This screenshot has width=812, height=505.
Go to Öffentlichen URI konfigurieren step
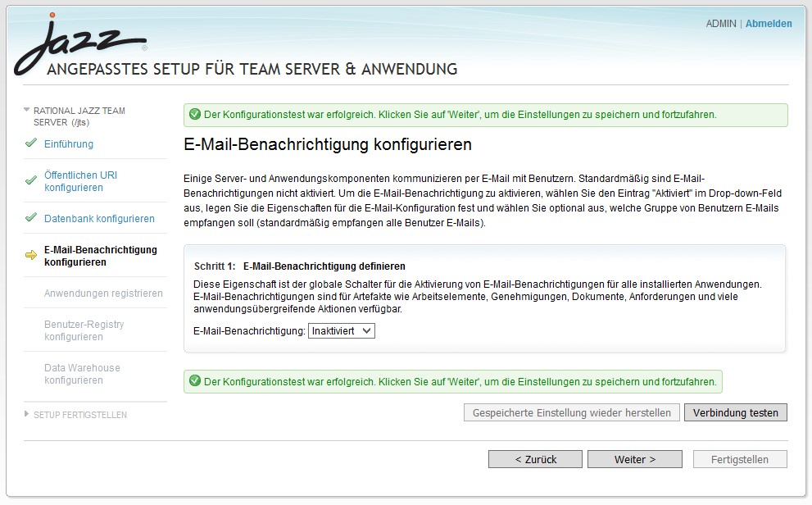point(80,181)
